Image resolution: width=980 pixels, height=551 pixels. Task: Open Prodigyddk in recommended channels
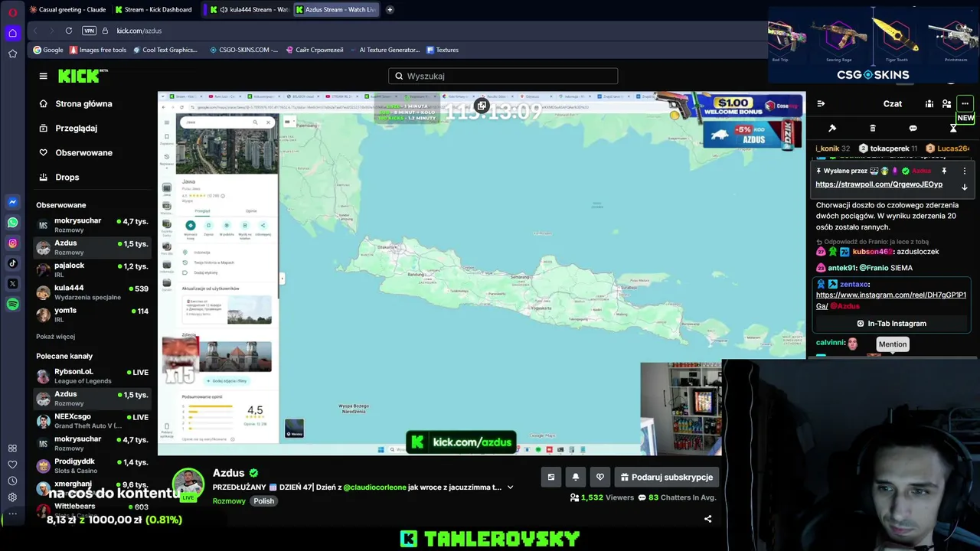point(92,465)
